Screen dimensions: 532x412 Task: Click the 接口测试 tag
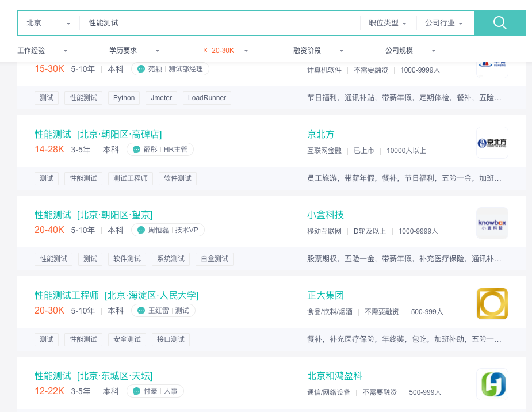click(171, 339)
